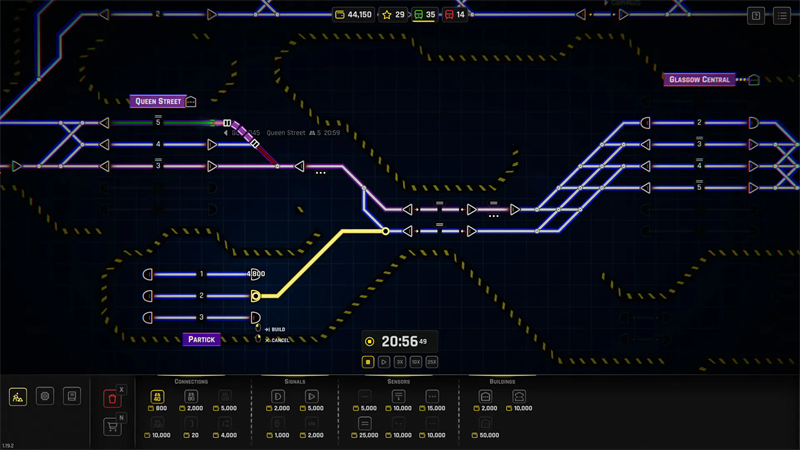Click the yellow track endpoint at Partick platform 2

256,296
